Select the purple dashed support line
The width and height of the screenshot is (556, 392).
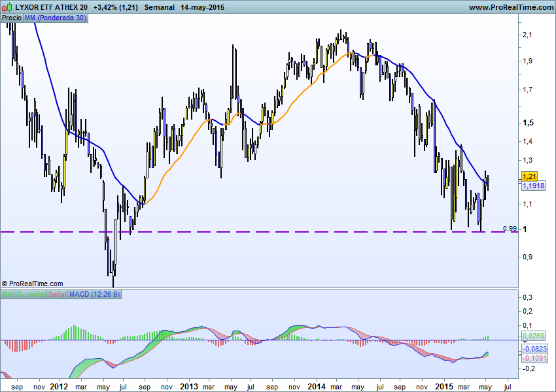point(262,232)
